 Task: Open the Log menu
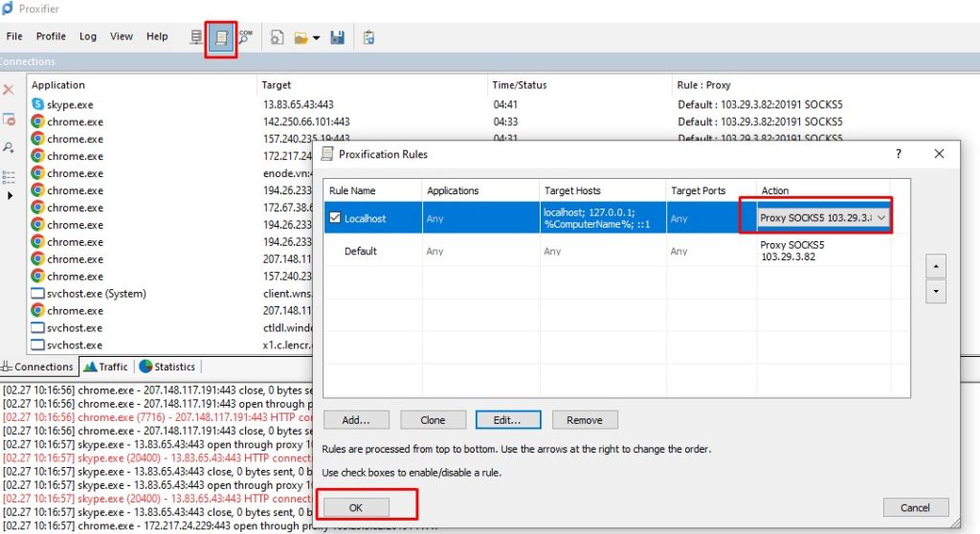pyautogui.click(x=88, y=36)
